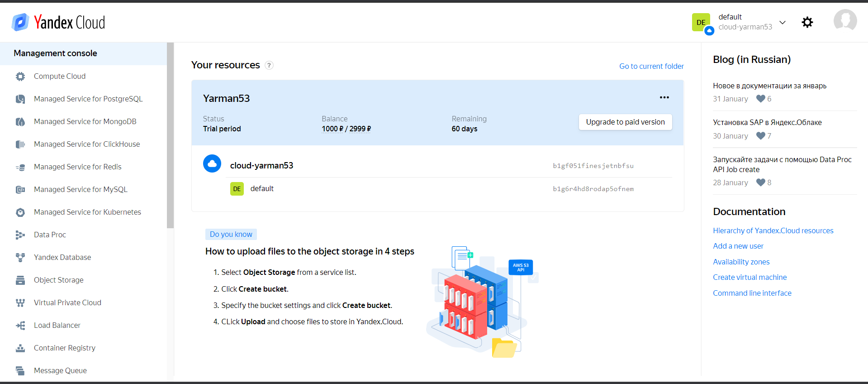Click the Object Storage icon in the sidebar
The width and height of the screenshot is (868, 384).
pos(20,280)
